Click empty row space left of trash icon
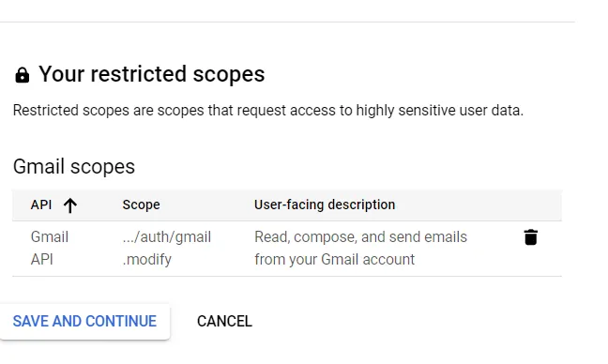Image resolution: width=608 pixels, height=364 pixels. point(494,249)
